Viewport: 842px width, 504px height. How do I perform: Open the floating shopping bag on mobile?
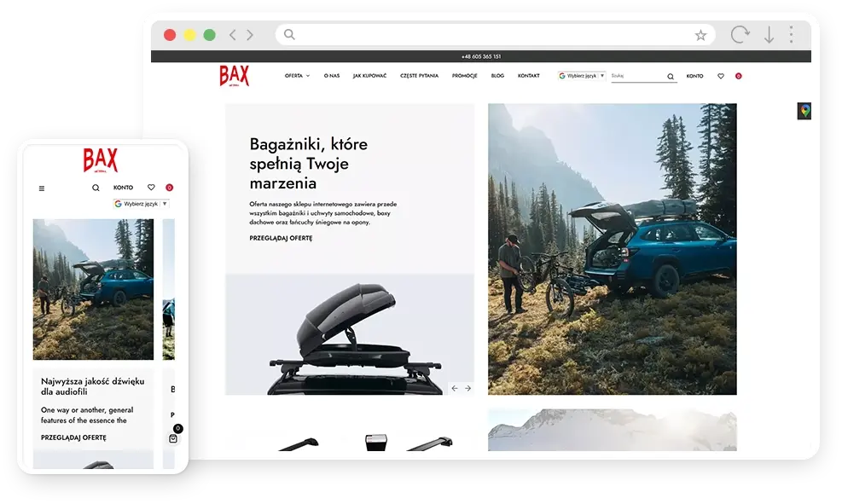pyautogui.click(x=173, y=438)
